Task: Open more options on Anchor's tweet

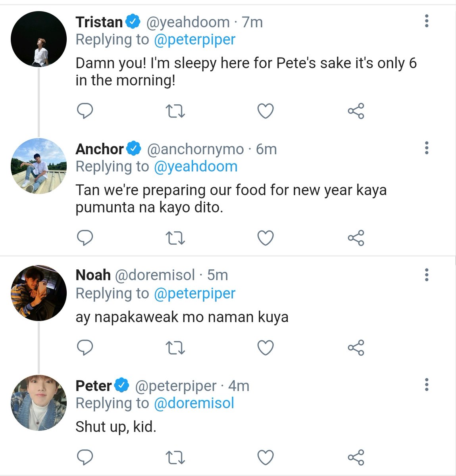Action: pyautogui.click(x=427, y=148)
